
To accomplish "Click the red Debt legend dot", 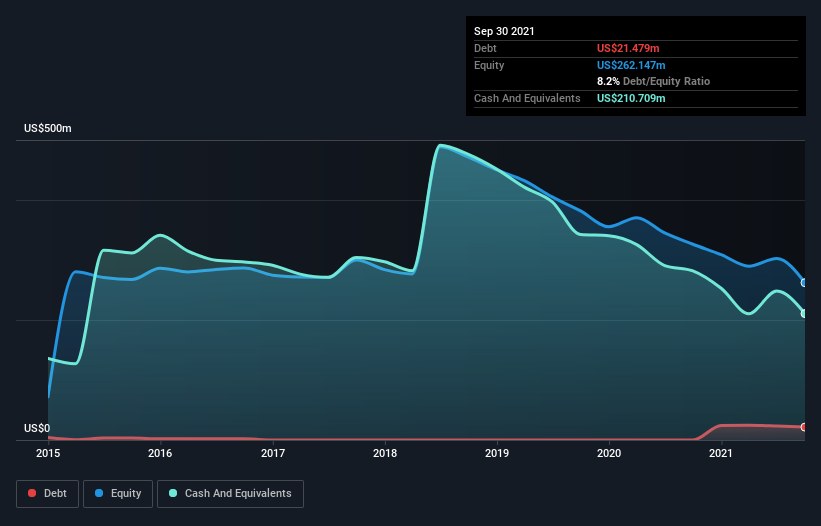I will click(x=32, y=493).
